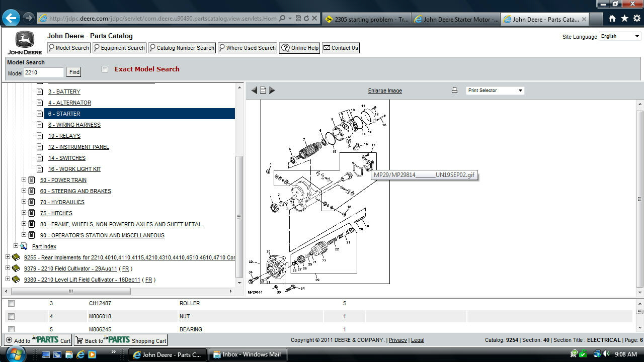Select the 'John Deere - Parts Catalog' tab
The width and height of the screenshot is (644, 362).
546,19
